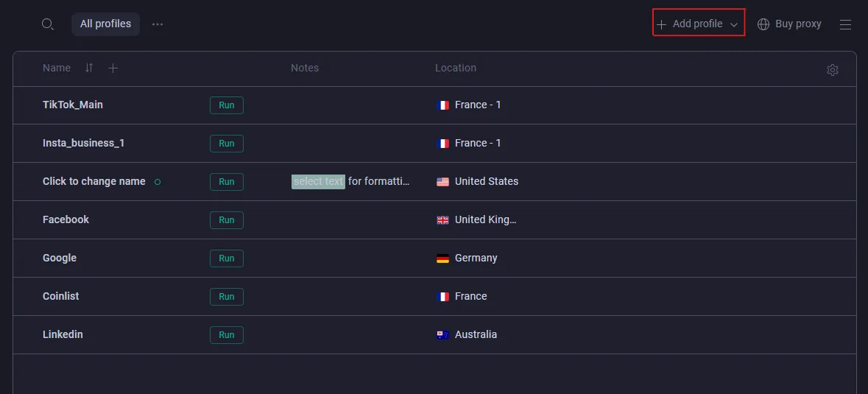Run the TikTok_Main profile
This screenshot has width=868, height=394.
pos(227,105)
